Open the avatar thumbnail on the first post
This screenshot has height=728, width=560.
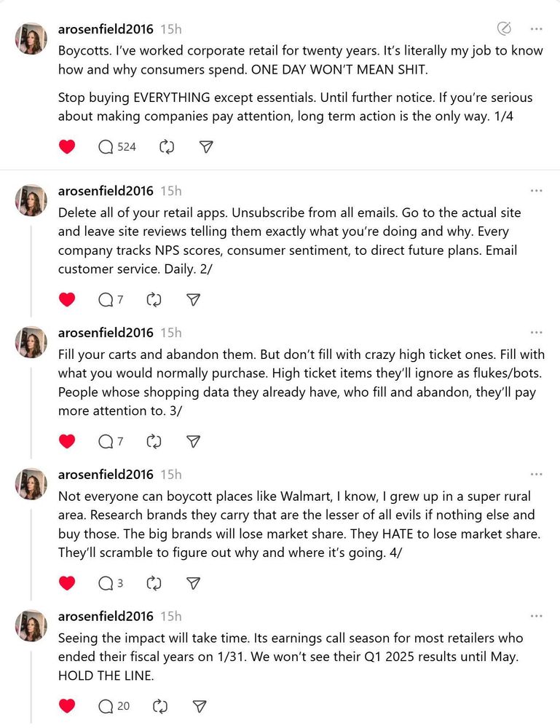[31, 38]
